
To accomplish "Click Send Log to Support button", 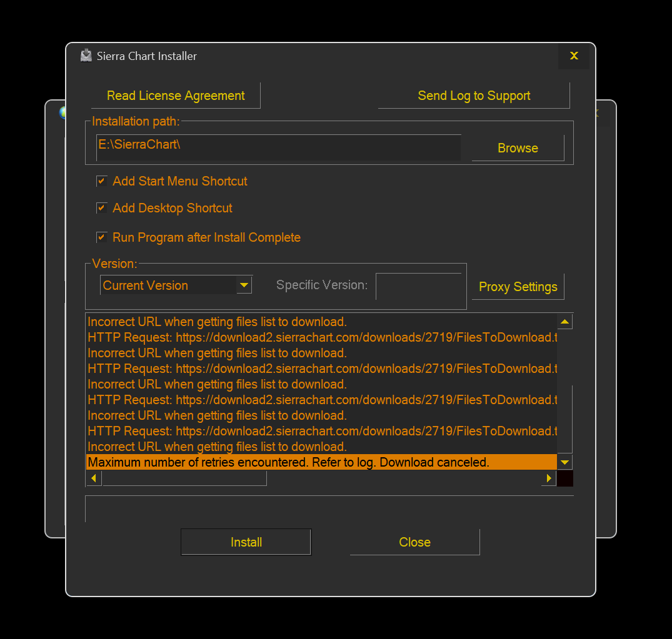I will pyautogui.click(x=474, y=96).
